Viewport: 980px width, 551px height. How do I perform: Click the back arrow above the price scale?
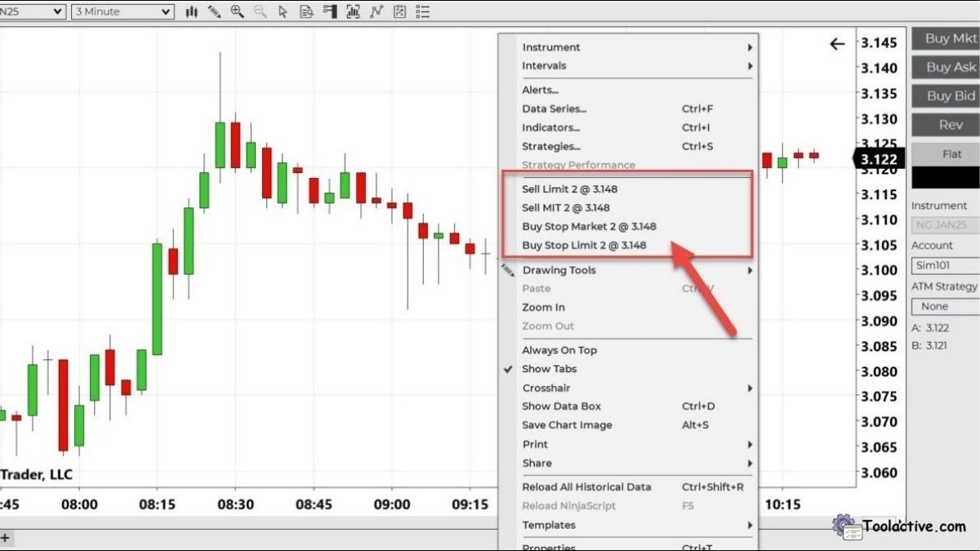click(x=836, y=44)
